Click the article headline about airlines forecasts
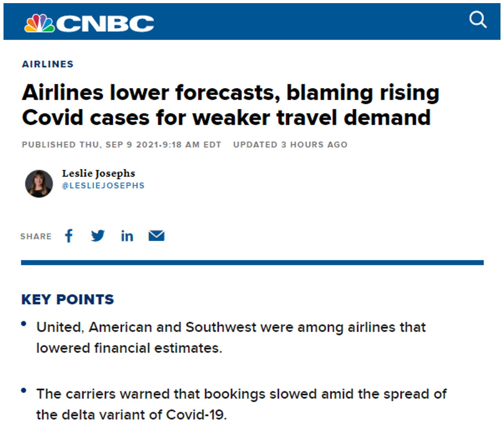The width and height of the screenshot is (504, 435). tap(230, 105)
